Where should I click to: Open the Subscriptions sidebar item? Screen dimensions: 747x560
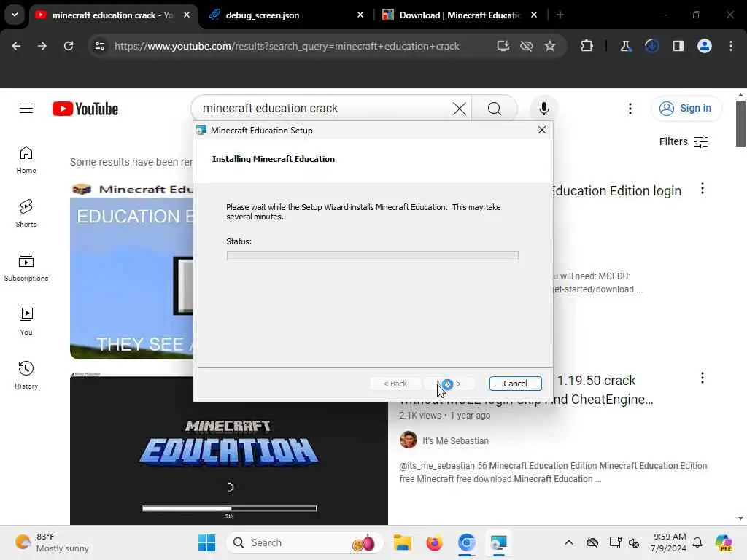pos(26,268)
